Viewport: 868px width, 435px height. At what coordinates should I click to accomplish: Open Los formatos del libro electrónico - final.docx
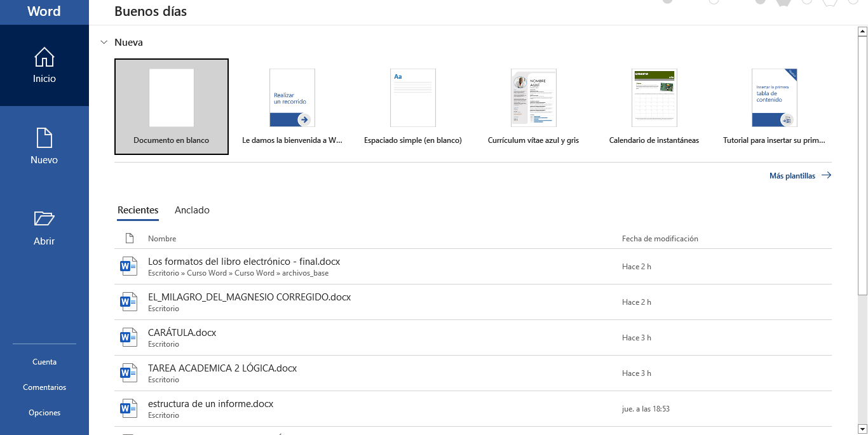click(473, 267)
